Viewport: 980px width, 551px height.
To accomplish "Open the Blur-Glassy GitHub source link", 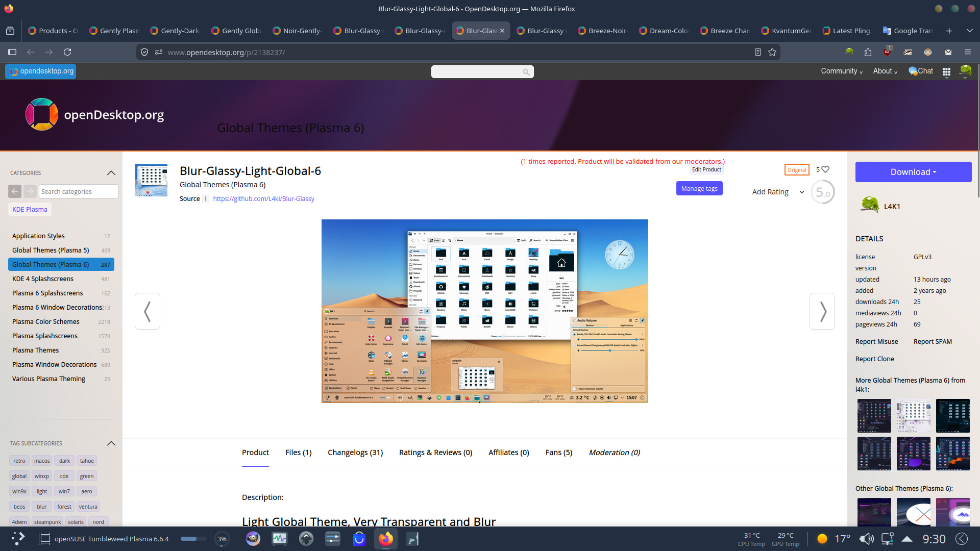I will [263, 199].
